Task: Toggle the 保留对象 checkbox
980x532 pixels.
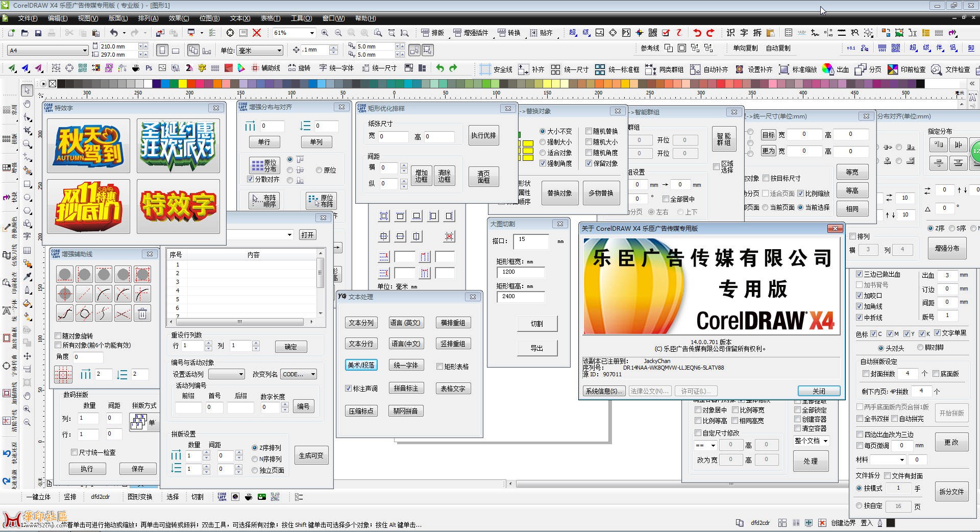Action: click(x=589, y=163)
